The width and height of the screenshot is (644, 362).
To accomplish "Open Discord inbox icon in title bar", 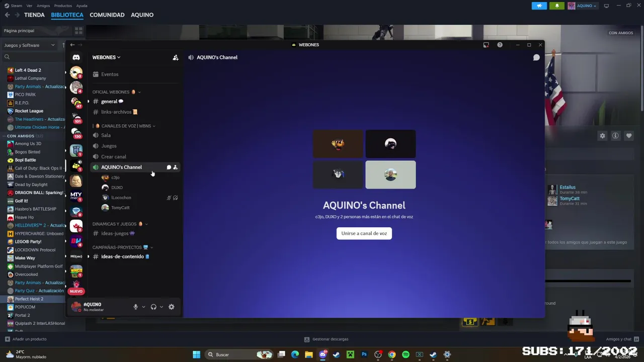I will pos(486,45).
